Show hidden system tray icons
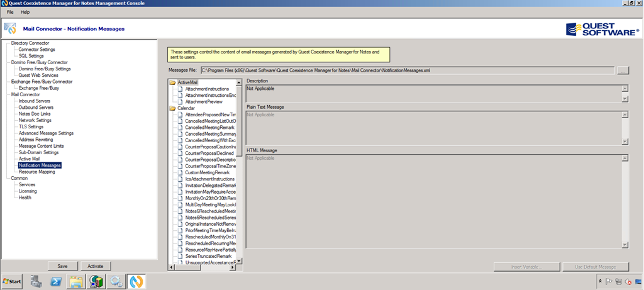The height and width of the screenshot is (290, 644). tap(601, 282)
